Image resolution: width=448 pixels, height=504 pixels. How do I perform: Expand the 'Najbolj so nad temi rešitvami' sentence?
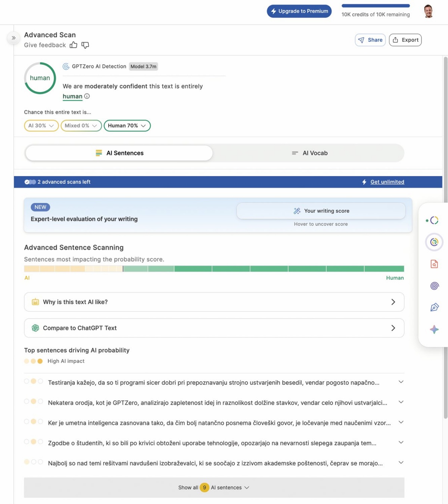click(401, 463)
